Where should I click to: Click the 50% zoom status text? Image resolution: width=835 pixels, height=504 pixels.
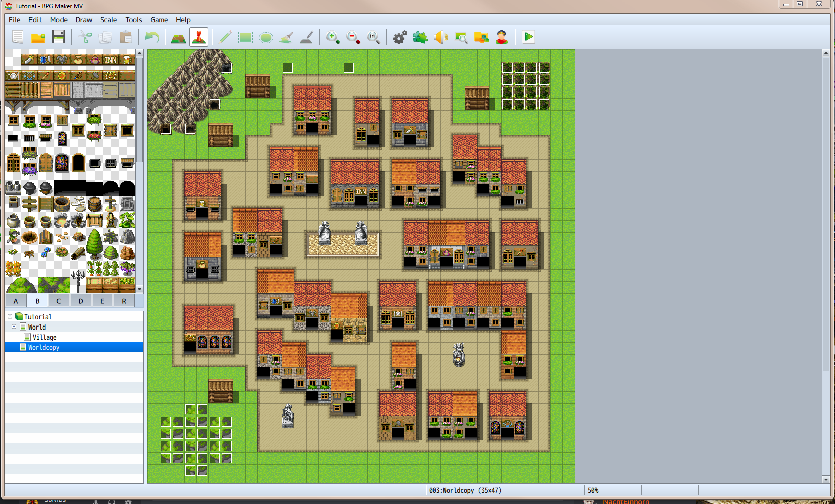pos(593,490)
